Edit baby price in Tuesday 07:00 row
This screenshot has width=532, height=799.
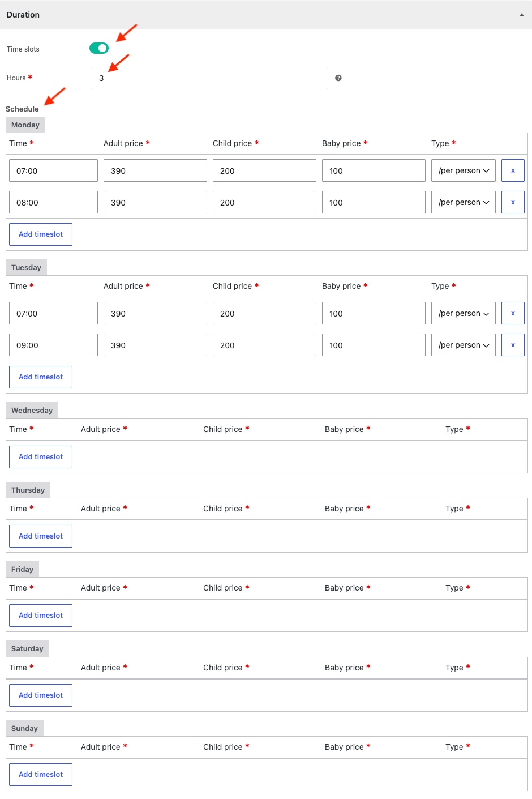(374, 313)
